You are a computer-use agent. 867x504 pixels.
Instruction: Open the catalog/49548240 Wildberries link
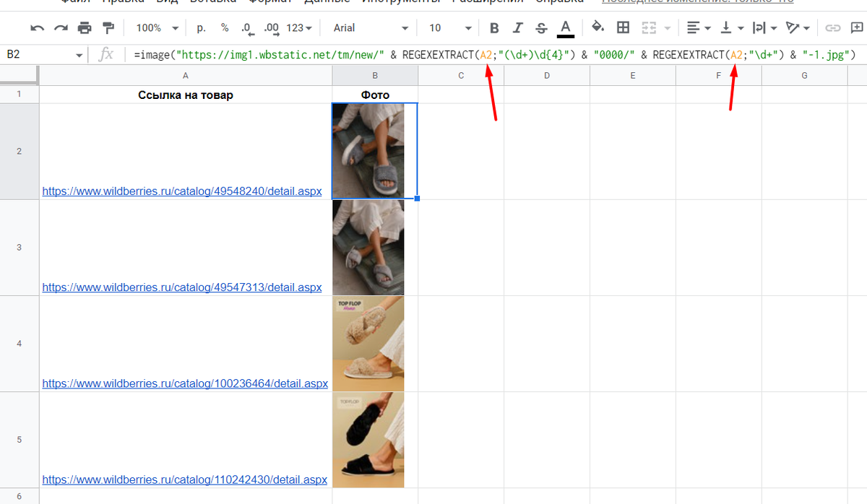tap(182, 191)
